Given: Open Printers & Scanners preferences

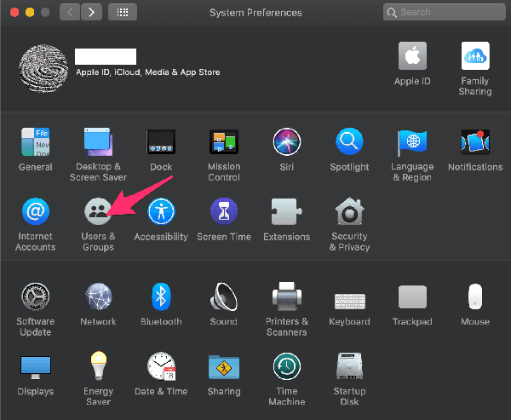Looking at the screenshot, I should tap(287, 296).
